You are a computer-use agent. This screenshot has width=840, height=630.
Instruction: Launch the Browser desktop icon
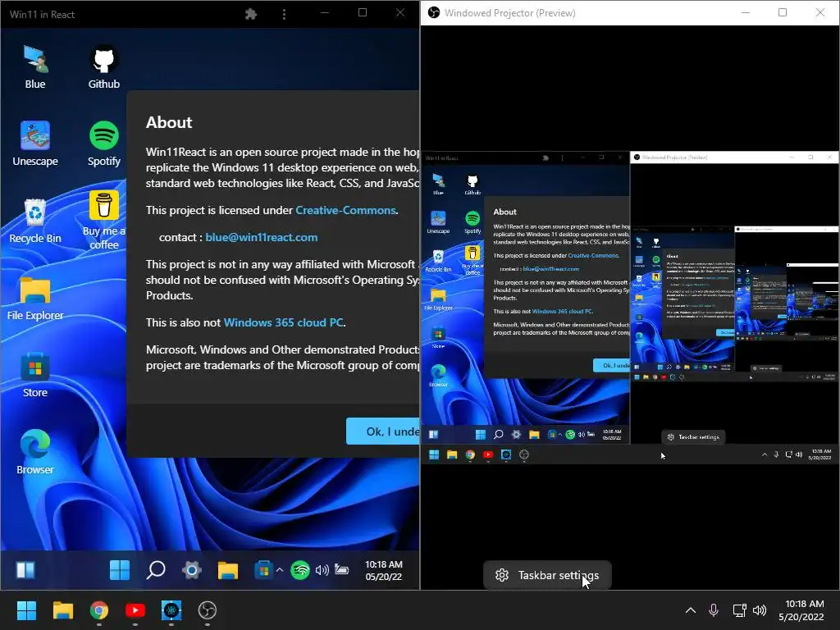tap(35, 452)
